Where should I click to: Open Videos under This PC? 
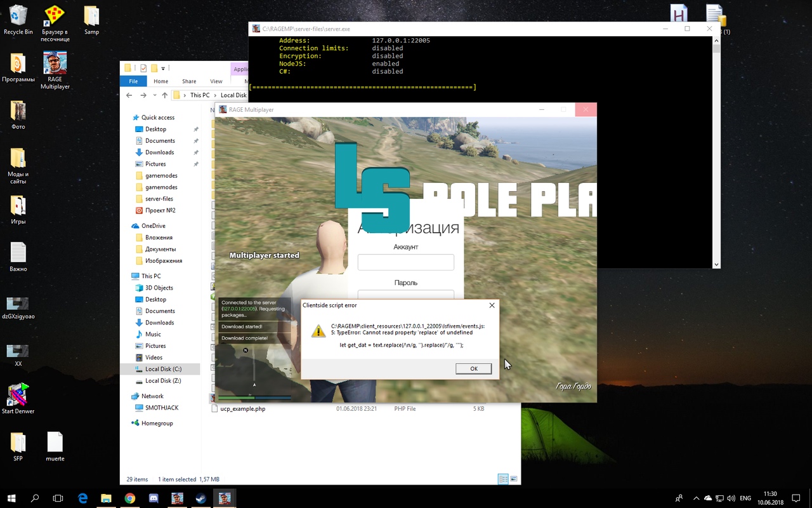coord(154,358)
